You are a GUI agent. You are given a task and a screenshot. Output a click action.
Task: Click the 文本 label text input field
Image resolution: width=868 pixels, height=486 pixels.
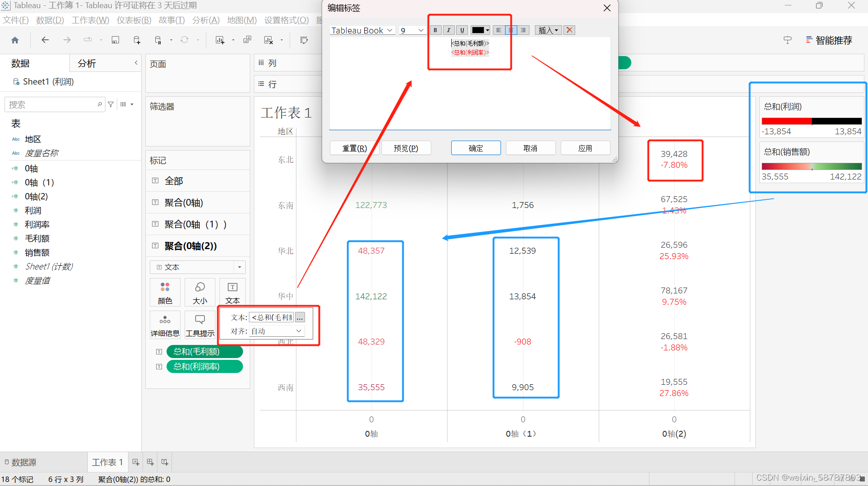[x=272, y=317]
